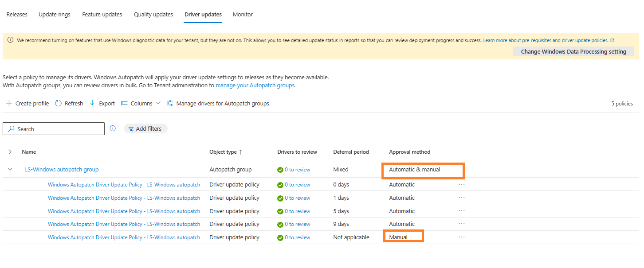Open policy link with 9 days deferral
The height and width of the screenshot is (268, 644).
124,224
